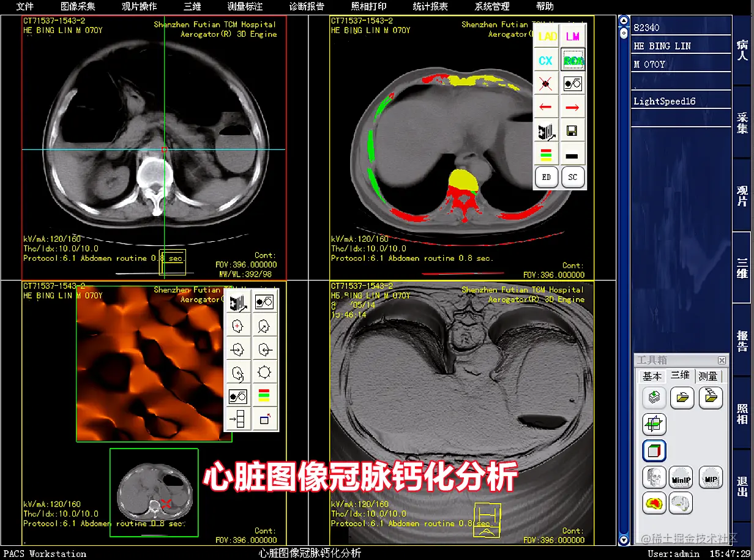Select the orthogonal MPR planes icon in toolbox
754x560 pixels.
tap(654, 424)
